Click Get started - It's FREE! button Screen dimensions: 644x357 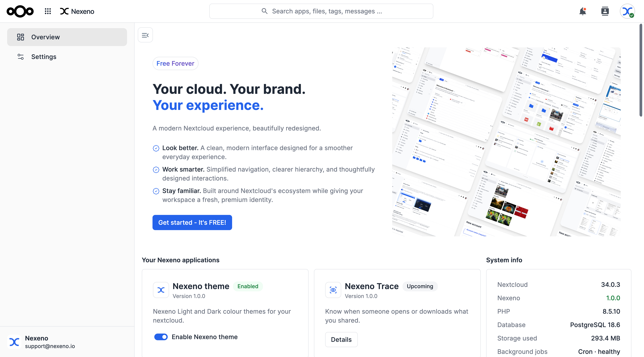coord(192,222)
